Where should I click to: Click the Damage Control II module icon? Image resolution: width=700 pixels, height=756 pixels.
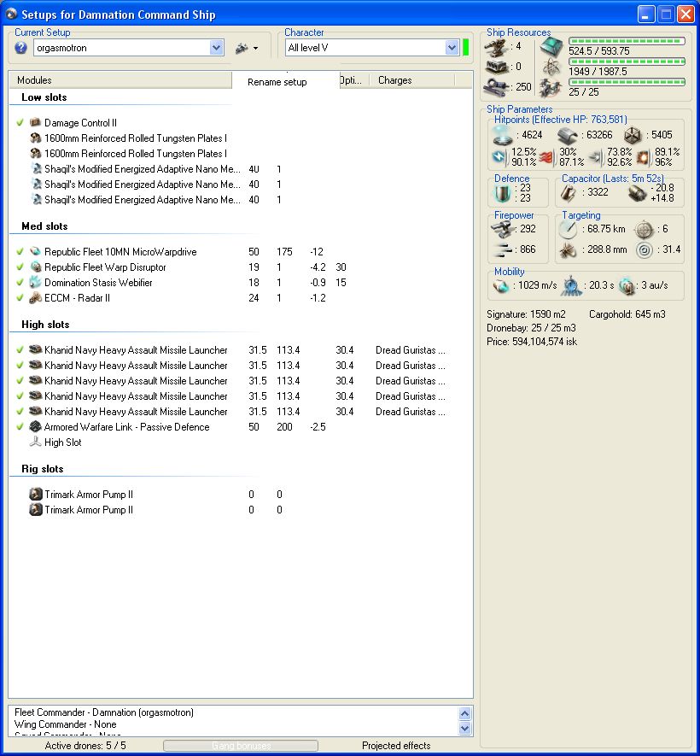point(35,122)
